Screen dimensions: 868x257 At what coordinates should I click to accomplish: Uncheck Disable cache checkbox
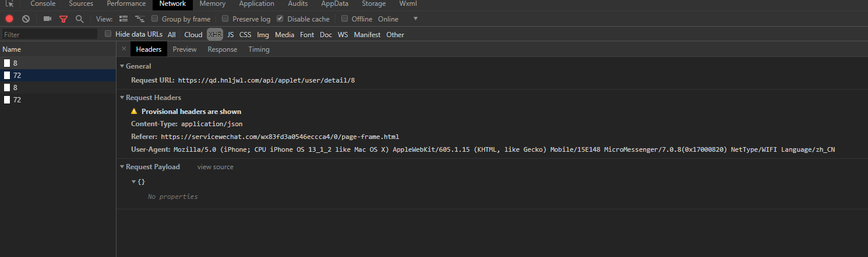coord(280,19)
